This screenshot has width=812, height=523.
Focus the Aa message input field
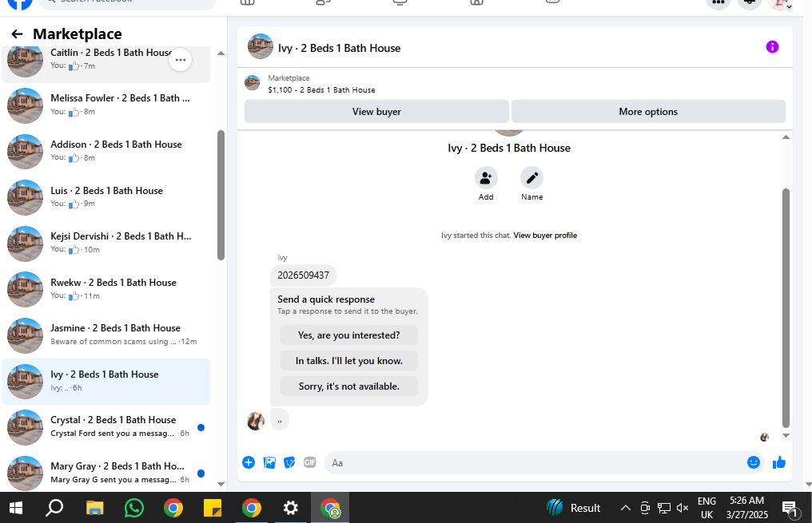[536, 463]
